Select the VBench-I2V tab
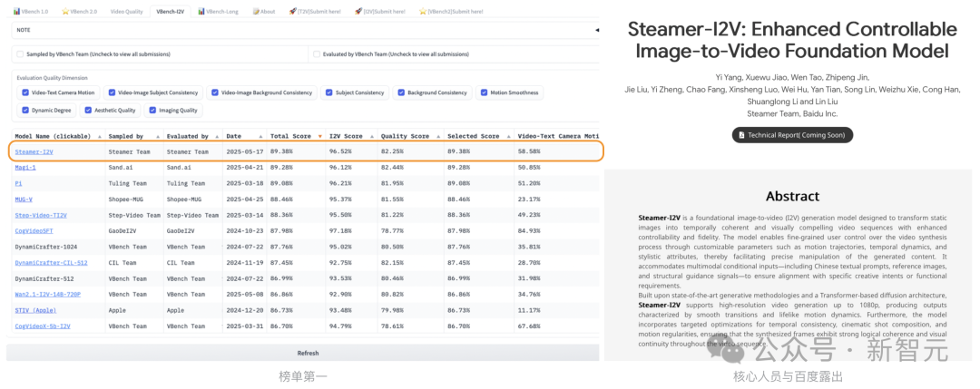This screenshot has height=389, width=980. [x=170, y=11]
